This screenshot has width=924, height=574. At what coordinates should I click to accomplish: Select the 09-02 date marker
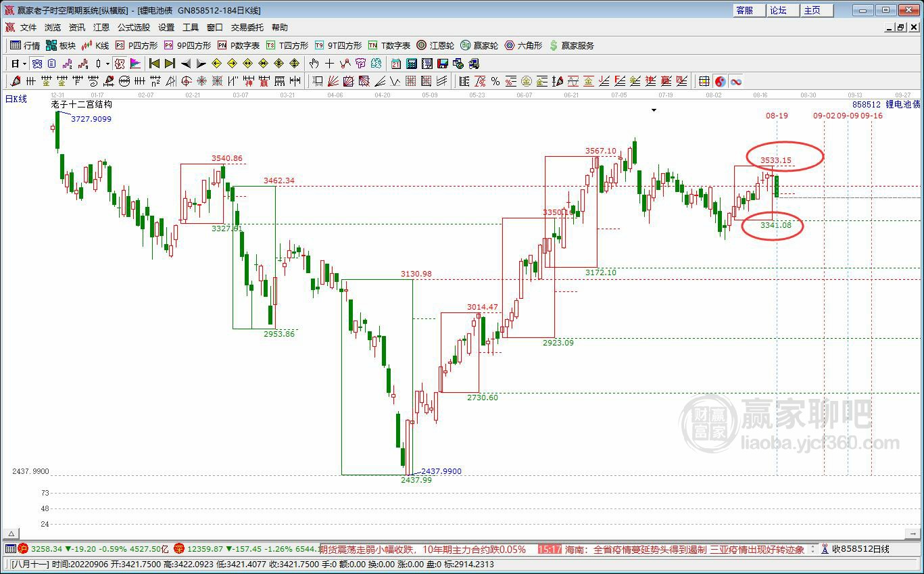[824, 116]
